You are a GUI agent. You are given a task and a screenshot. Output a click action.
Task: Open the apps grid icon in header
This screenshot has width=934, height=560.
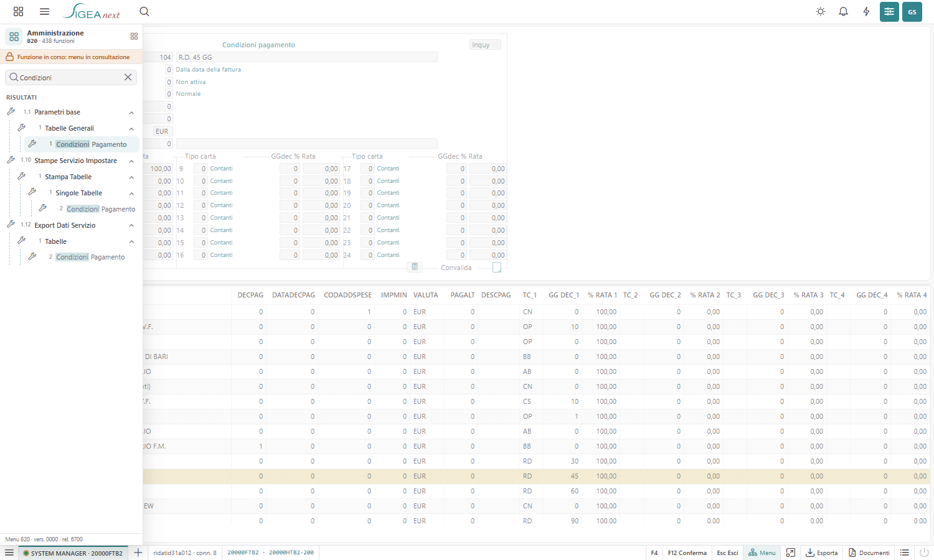pos(18,11)
